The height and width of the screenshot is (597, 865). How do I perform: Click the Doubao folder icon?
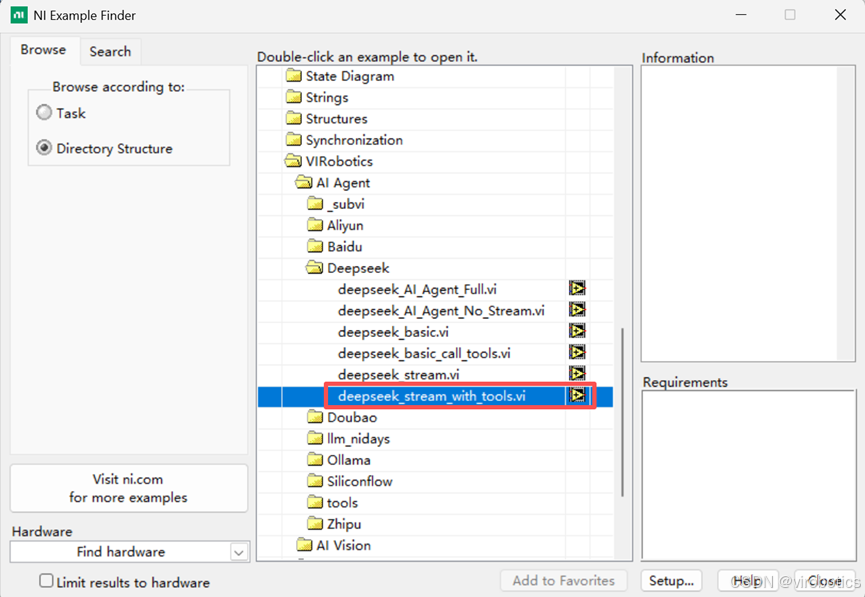point(315,417)
